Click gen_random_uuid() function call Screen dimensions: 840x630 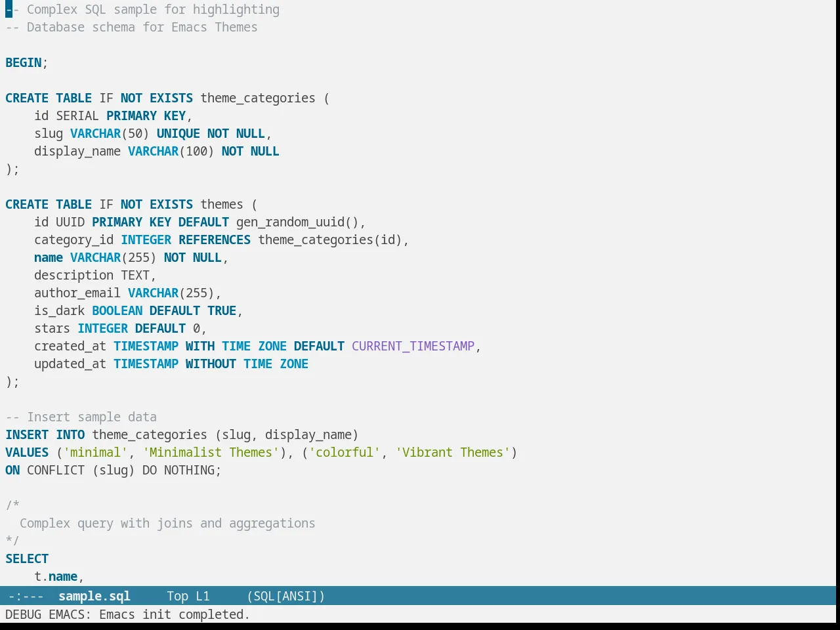click(297, 222)
